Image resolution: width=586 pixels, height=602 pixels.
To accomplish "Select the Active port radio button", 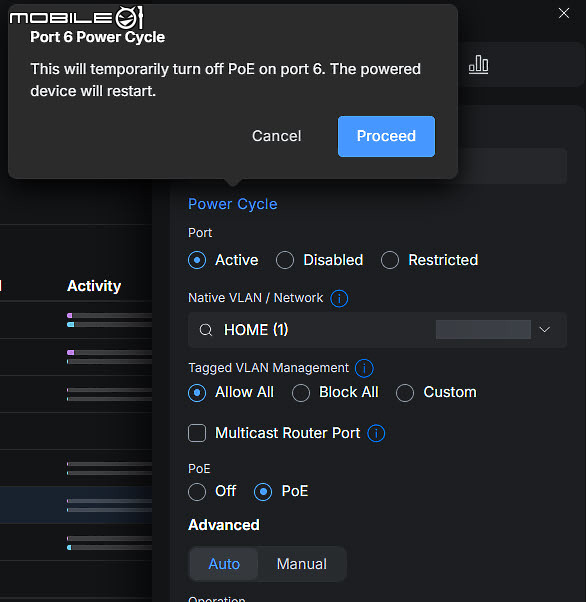I will [197, 260].
